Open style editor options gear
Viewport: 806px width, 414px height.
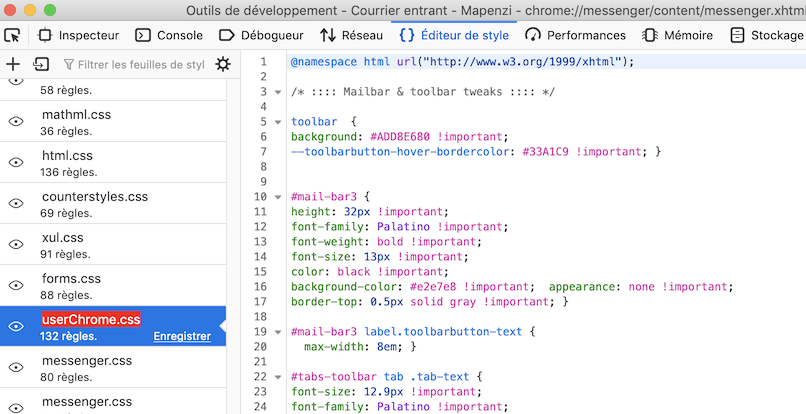[222, 64]
